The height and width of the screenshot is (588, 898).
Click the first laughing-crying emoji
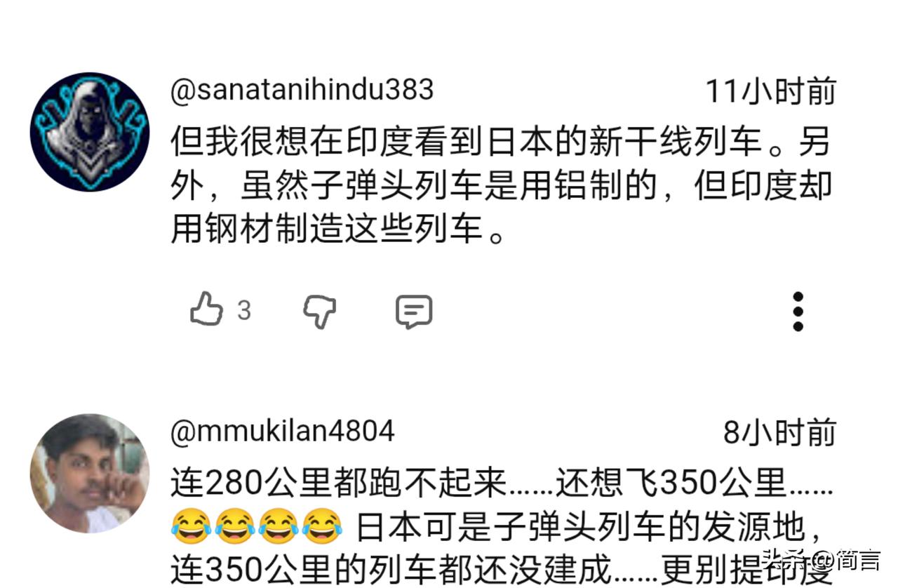pyautogui.click(x=191, y=527)
